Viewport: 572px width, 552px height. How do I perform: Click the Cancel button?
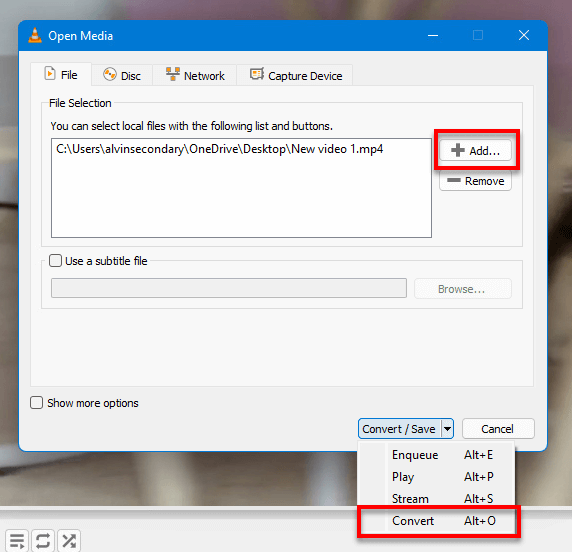(498, 429)
